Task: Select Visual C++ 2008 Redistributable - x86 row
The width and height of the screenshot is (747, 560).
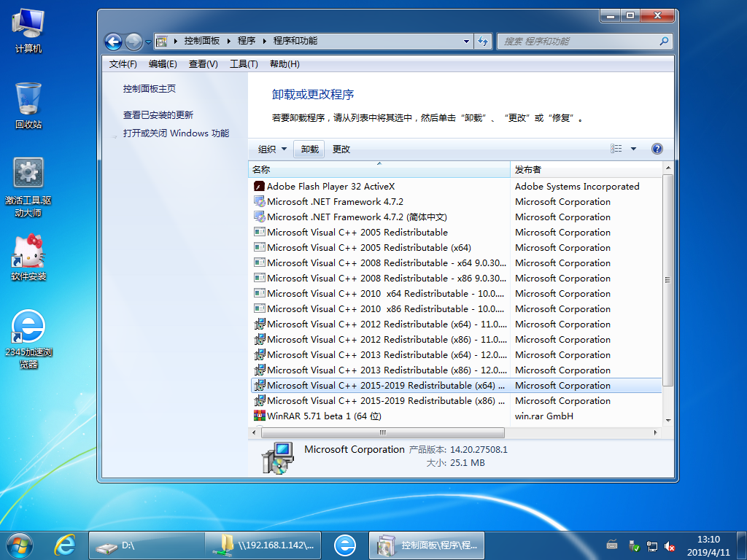Action: click(x=456, y=278)
